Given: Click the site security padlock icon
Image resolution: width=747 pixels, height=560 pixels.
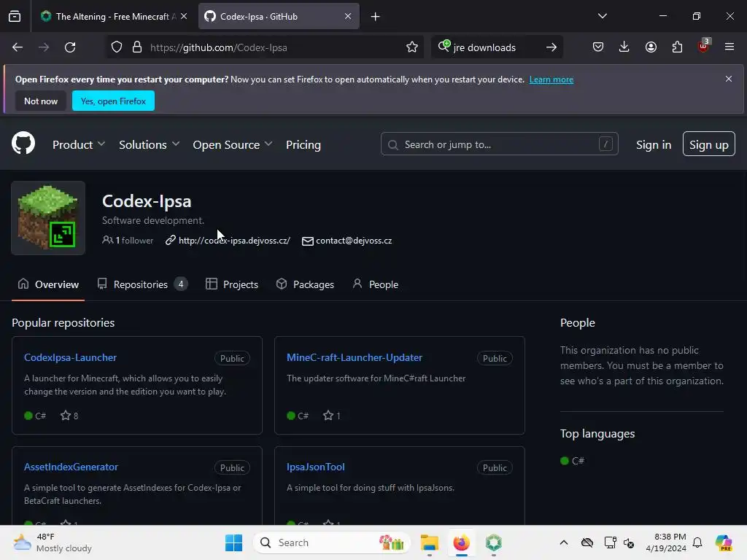Looking at the screenshot, I should (137, 47).
